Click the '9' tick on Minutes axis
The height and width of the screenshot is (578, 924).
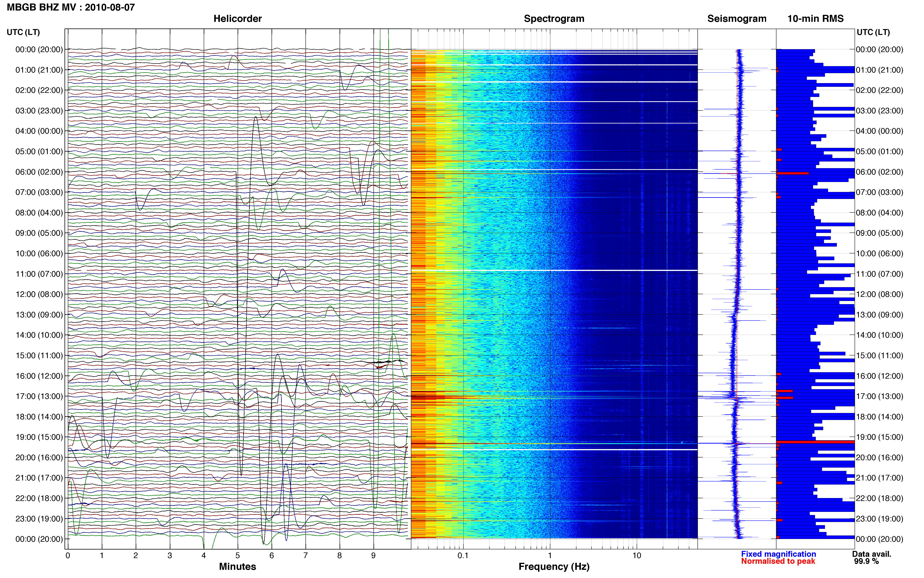[x=373, y=556]
